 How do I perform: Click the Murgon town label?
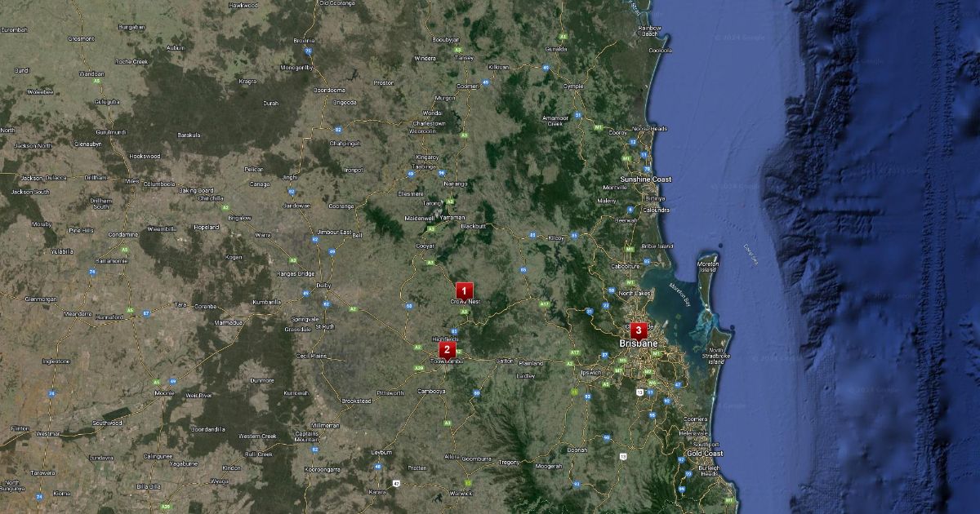coord(445,97)
